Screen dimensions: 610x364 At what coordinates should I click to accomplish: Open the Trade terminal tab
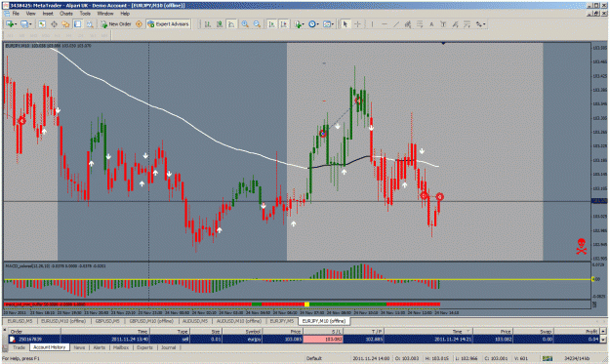[x=19, y=347]
